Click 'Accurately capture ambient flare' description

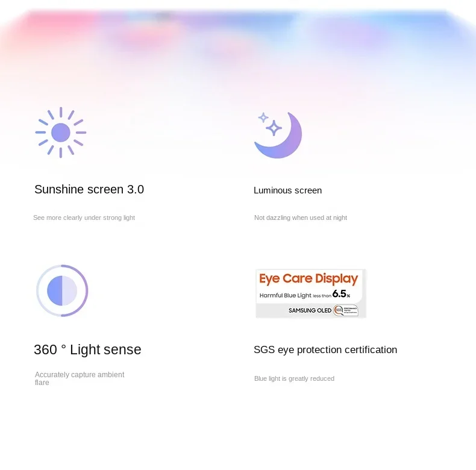[80, 378]
